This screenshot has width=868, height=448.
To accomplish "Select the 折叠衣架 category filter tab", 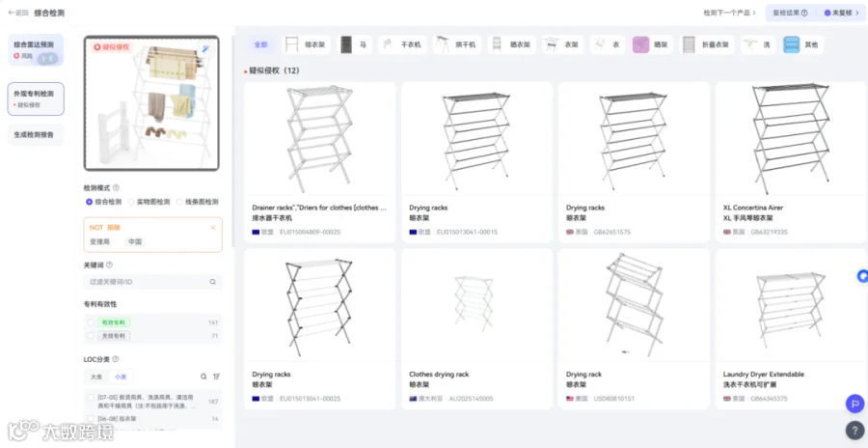I will coord(708,45).
